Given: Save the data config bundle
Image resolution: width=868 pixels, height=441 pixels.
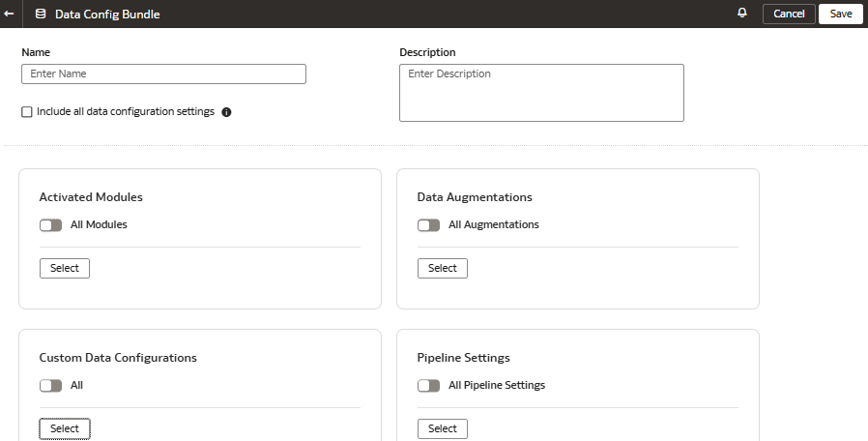Looking at the screenshot, I should 840,15.
